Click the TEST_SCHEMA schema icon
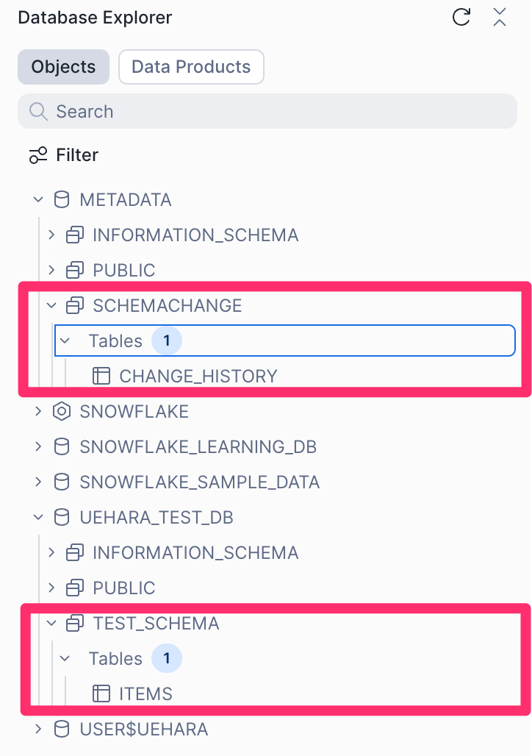This screenshot has width=532, height=756. point(75,624)
